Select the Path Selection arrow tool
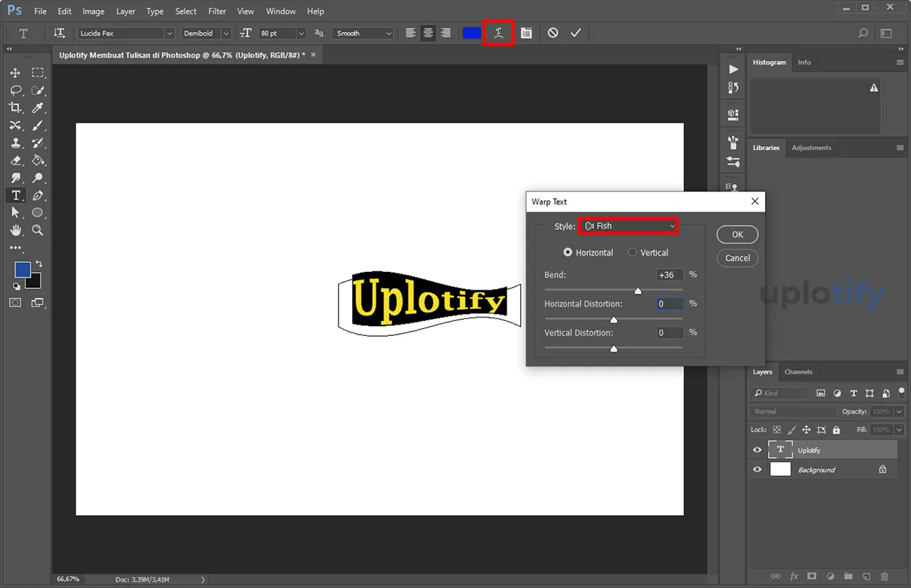Viewport: 911px width, 588px height. coord(16,213)
